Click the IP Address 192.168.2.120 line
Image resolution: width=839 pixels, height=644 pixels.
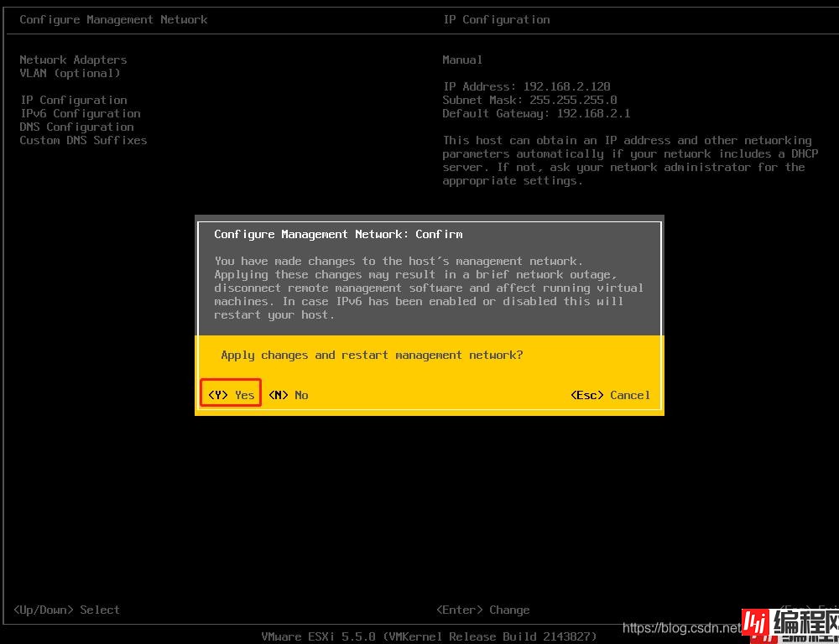pyautogui.click(x=526, y=86)
